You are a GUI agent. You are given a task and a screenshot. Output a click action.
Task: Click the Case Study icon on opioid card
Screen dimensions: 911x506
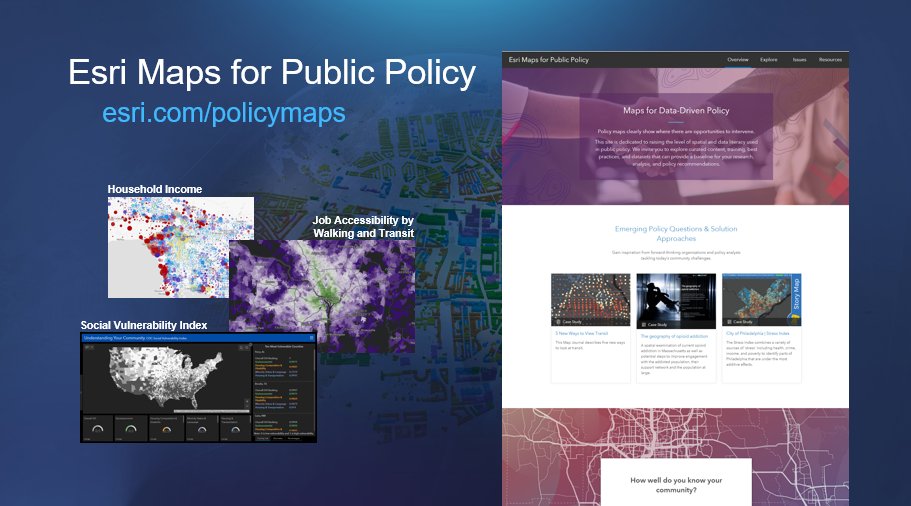click(644, 325)
